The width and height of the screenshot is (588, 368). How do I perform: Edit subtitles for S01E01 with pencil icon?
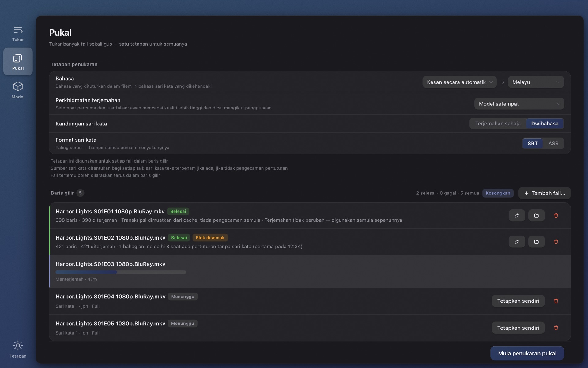(x=517, y=216)
